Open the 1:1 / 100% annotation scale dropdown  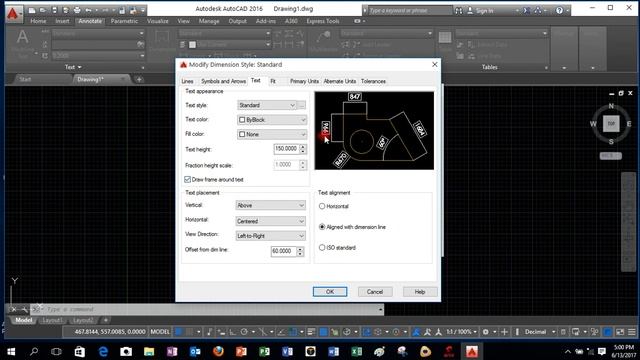point(461,332)
